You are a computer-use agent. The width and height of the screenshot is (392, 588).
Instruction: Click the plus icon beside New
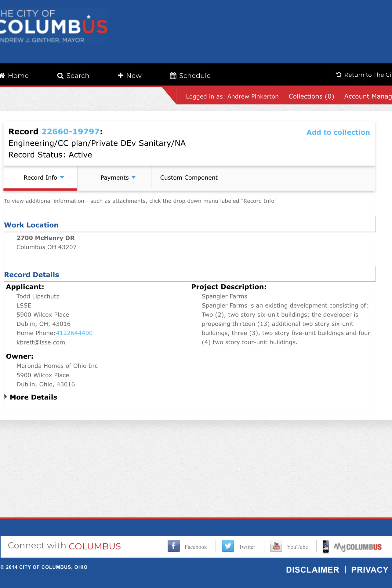[x=121, y=75]
